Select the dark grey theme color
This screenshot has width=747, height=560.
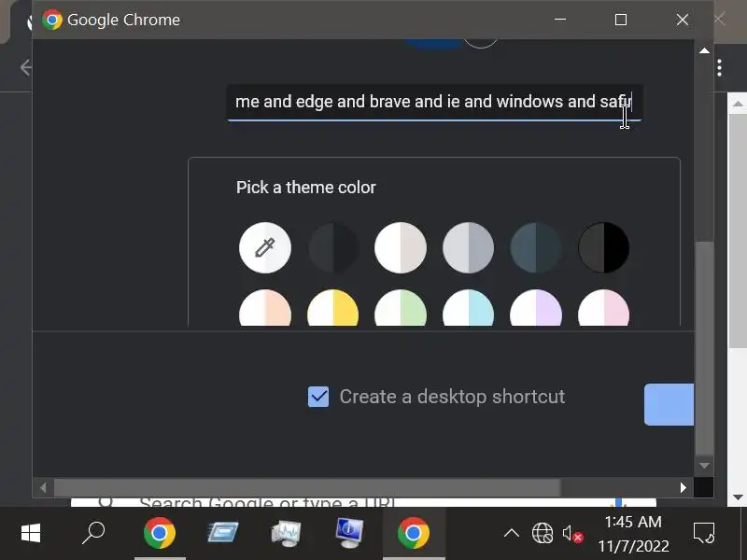(x=332, y=247)
